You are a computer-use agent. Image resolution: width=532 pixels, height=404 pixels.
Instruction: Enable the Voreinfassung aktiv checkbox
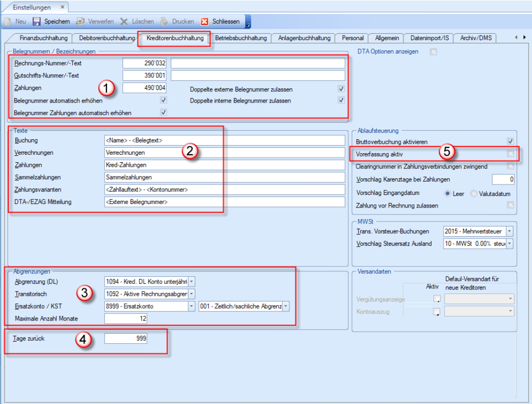click(x=510, y=153)
